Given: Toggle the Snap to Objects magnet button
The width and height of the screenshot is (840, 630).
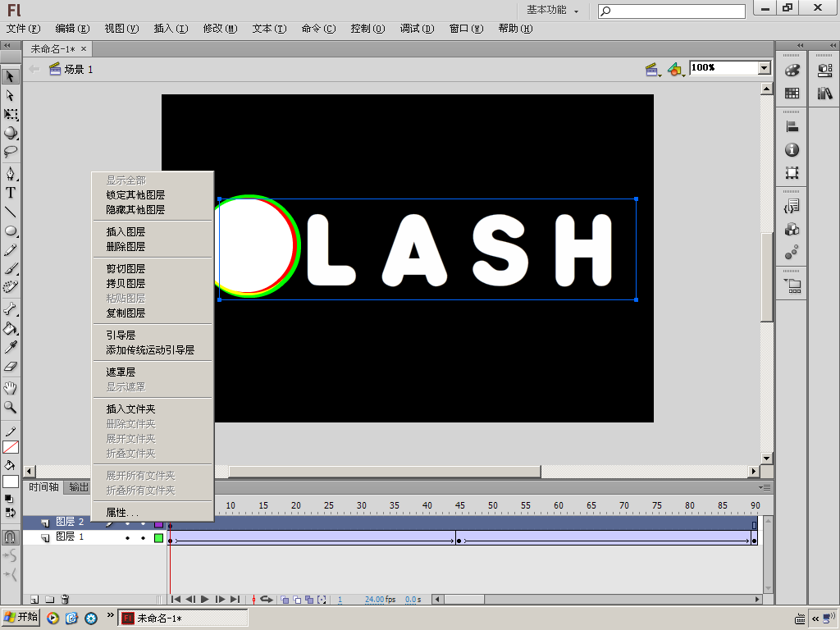Looking at the screenshot, I should pos(10,536).
